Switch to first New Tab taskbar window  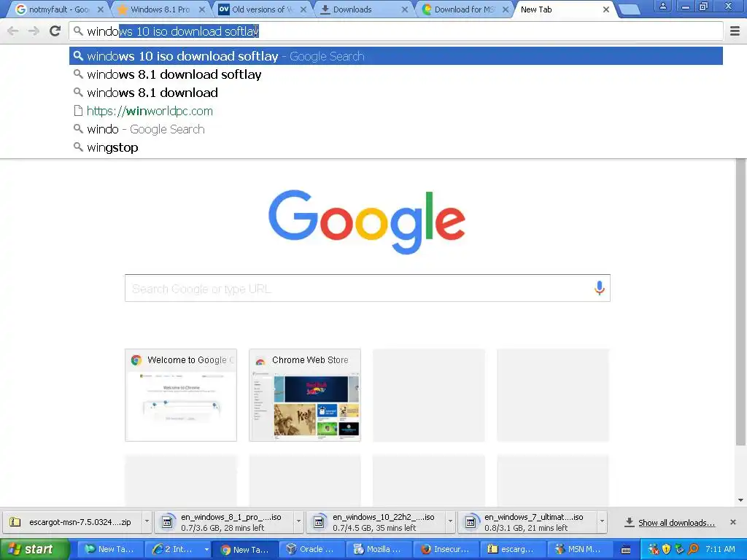(109, 550)
